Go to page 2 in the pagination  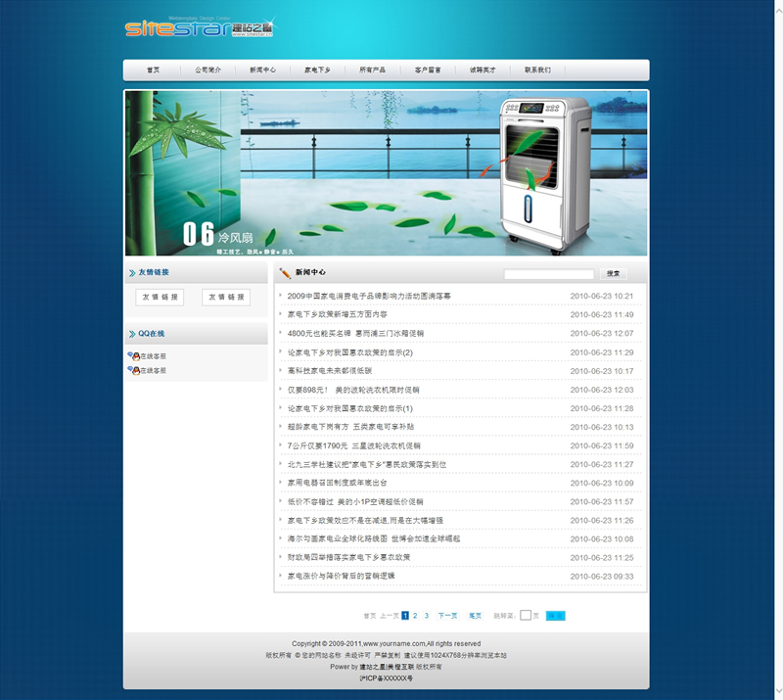415,616
